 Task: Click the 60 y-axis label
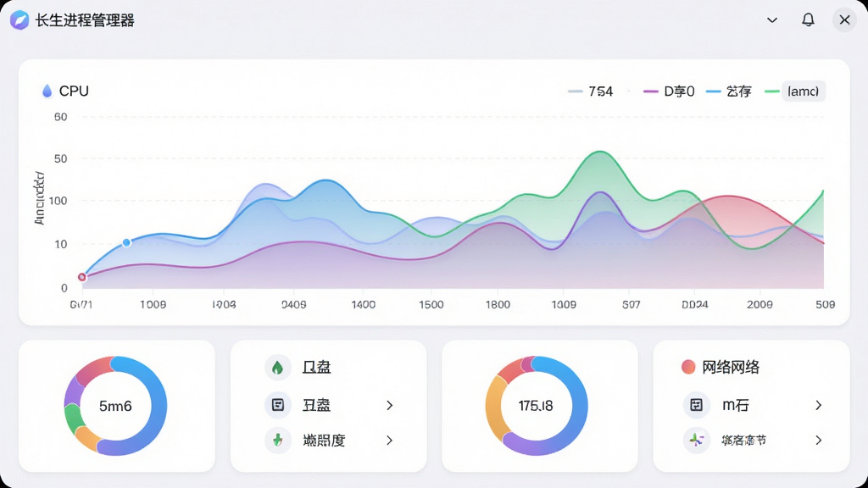[61, 117]
